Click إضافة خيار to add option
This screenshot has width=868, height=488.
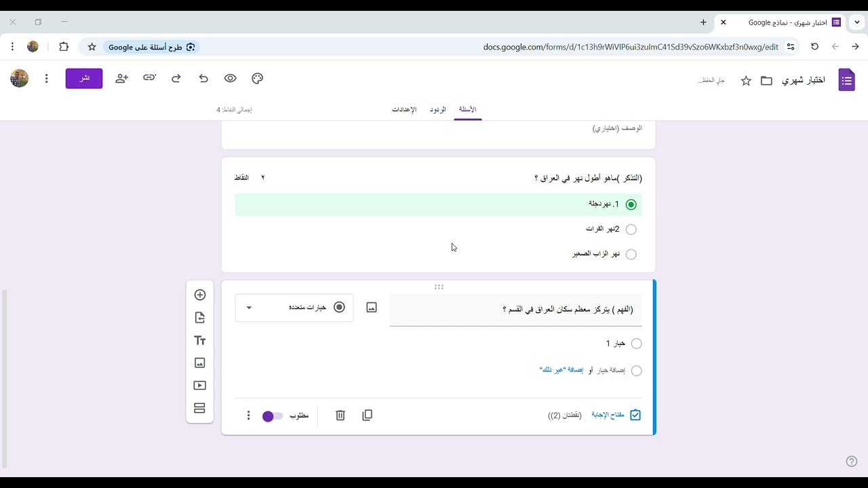(x=610, y=371)
